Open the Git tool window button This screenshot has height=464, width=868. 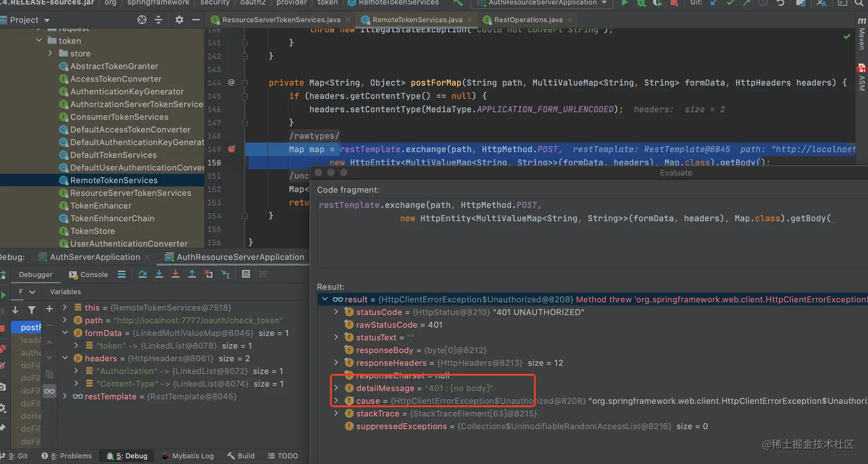click(x=14, y=456)
